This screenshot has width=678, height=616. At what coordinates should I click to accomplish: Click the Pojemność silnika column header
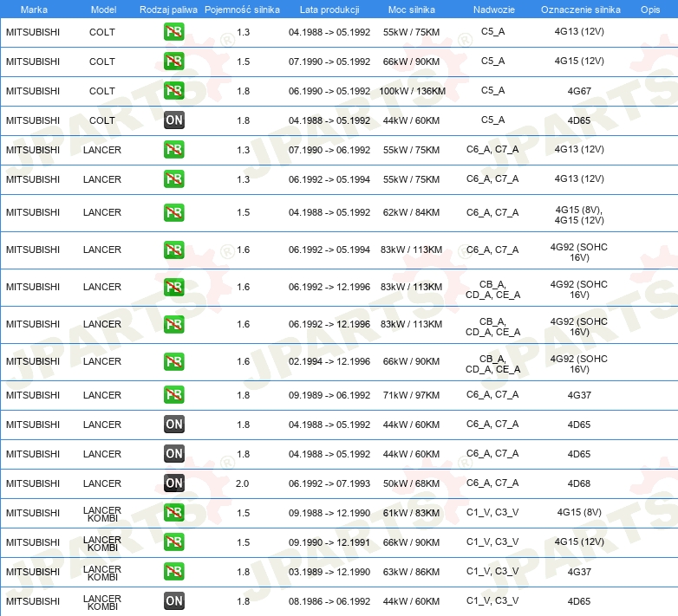[242, 9]
